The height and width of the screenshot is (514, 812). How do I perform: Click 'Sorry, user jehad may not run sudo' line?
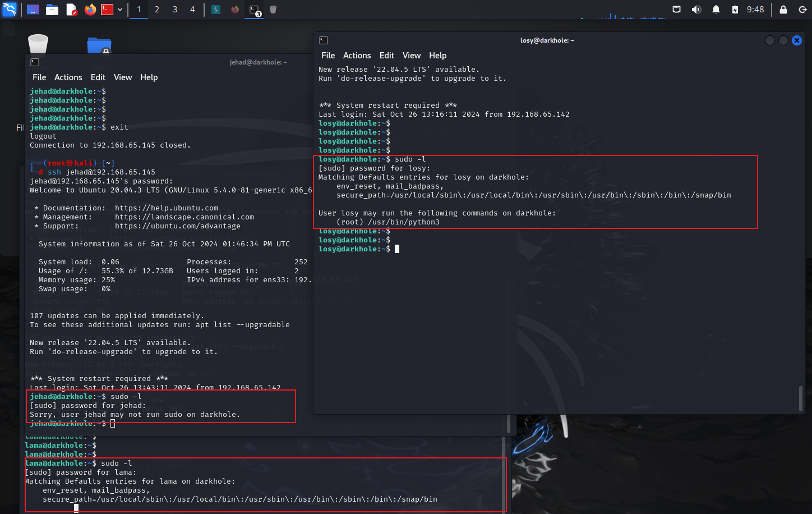tap(135, 415)
